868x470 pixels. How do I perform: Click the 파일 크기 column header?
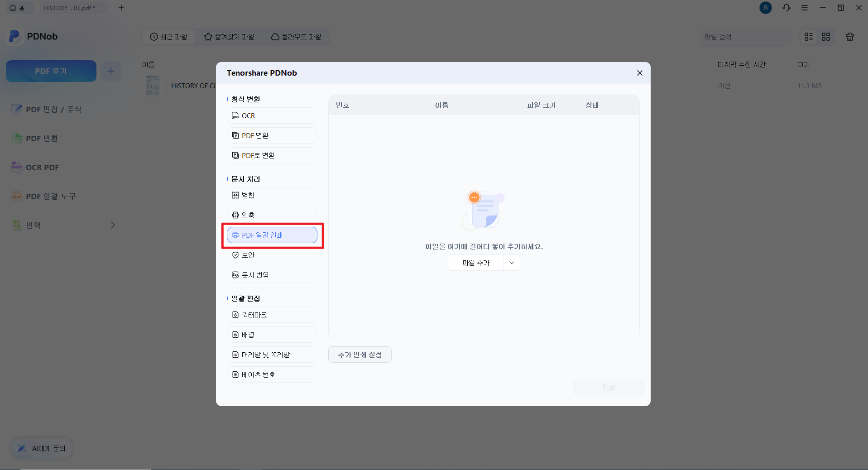click(x=541, y=105)
